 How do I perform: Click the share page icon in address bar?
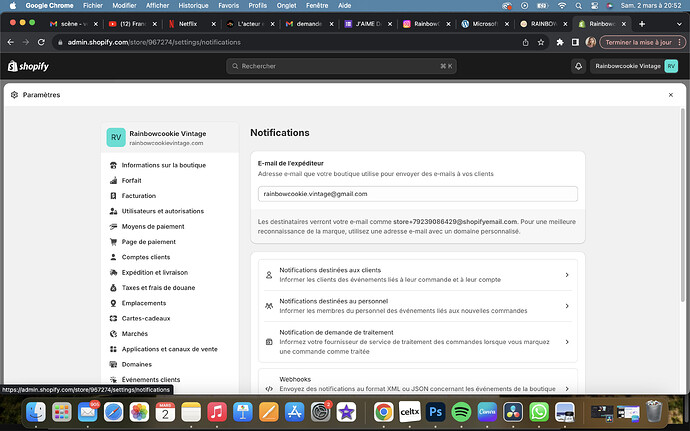click(x=525, y=42)
